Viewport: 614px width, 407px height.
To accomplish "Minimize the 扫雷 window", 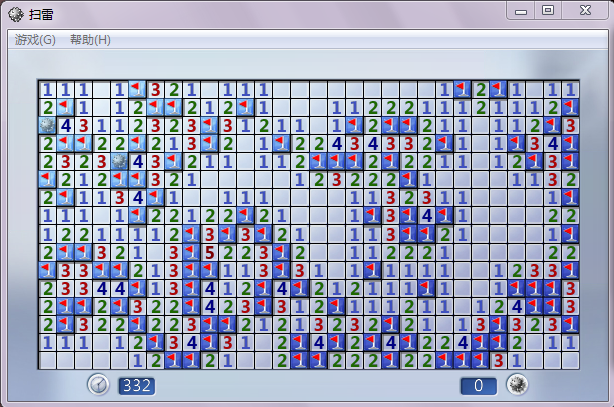I will coord(521,11).
